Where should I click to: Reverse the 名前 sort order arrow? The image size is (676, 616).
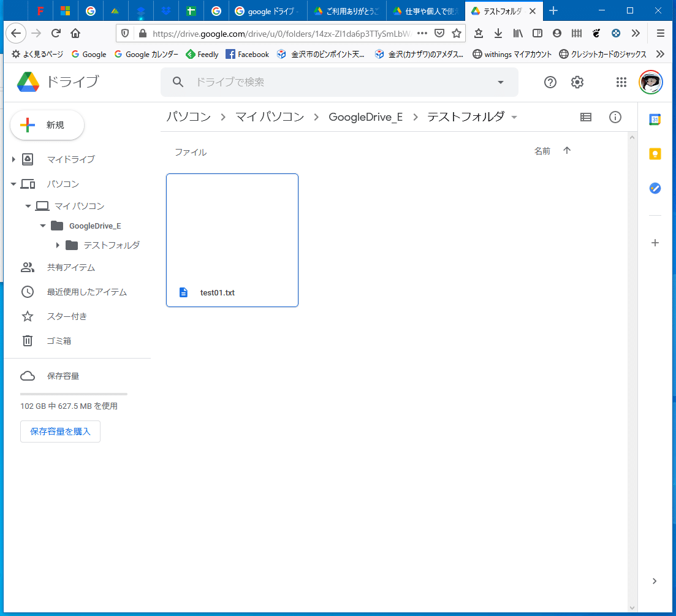567,150
